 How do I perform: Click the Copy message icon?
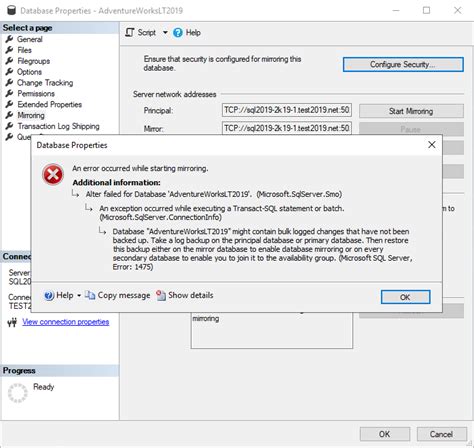(90, 295)
